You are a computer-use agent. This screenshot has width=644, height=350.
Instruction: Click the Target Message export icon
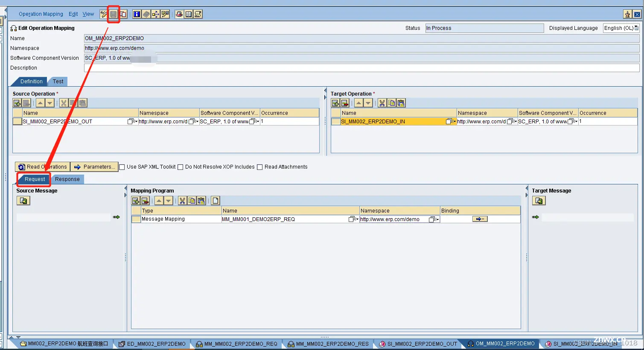pyautogui.click(x=539, y=201)
